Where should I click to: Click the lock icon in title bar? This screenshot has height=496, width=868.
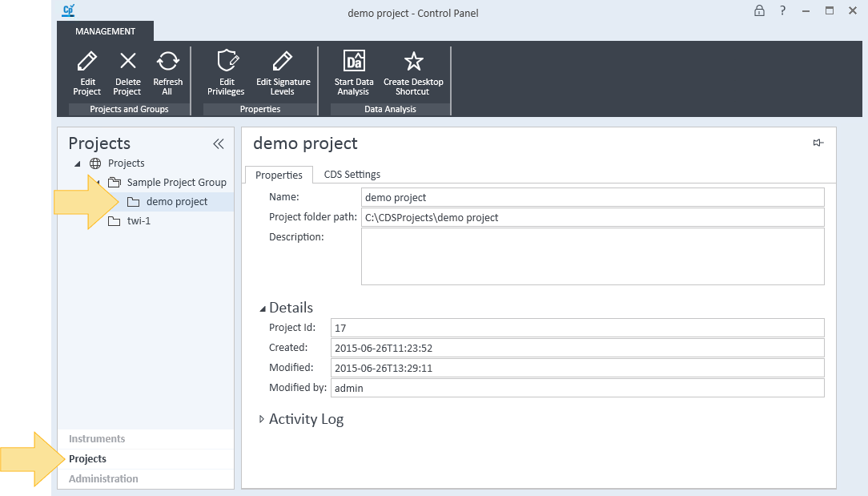[759, 10]
